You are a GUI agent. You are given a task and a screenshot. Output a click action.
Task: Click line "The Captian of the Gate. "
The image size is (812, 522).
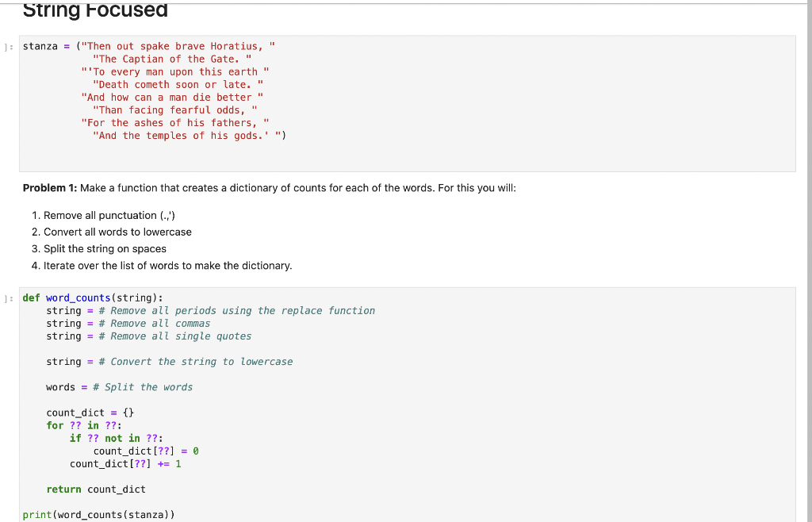point(172,59)
